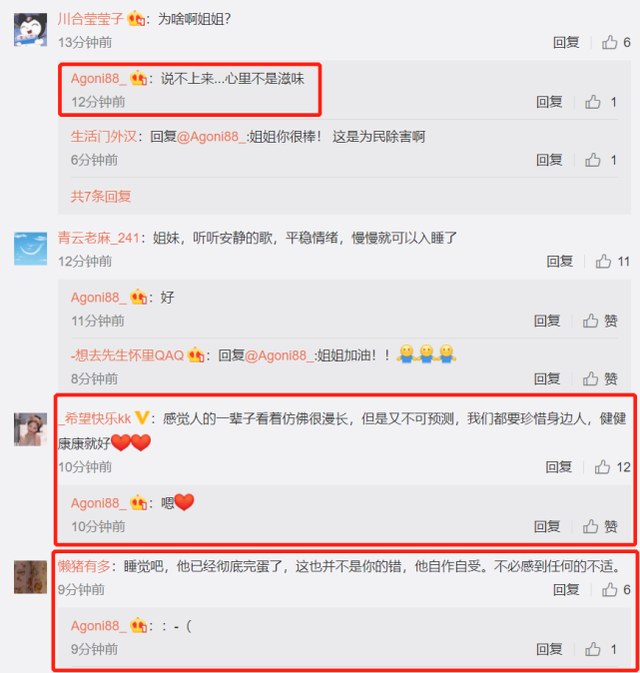Like the -想去先生怀里QAQ reply
The height and width of the screenshot is (673, 640).
click(x=590, y=379)
